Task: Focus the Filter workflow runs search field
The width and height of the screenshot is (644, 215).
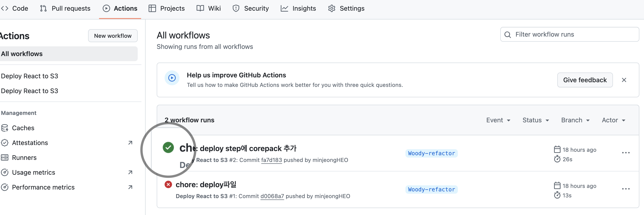Action: click(573, 35)
